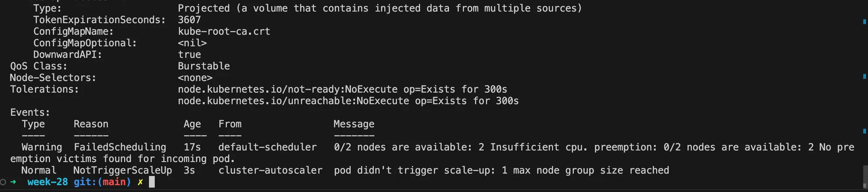
Task: Click the Message column header
Action: click(x=354, y=124)
